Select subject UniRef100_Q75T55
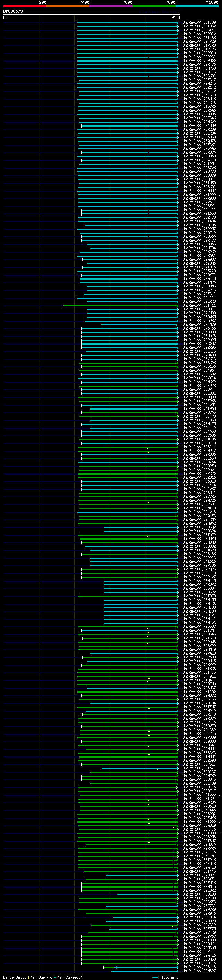This screenshot has width=222, height=980. tap(199, 328)
